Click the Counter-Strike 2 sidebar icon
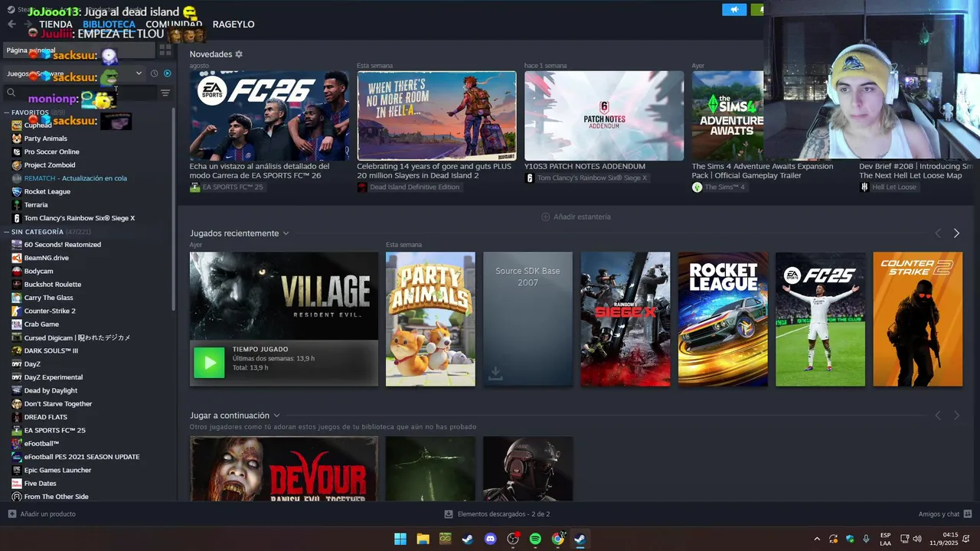The height and width of the screenshot is (551, 980). [x=17, y=311]
